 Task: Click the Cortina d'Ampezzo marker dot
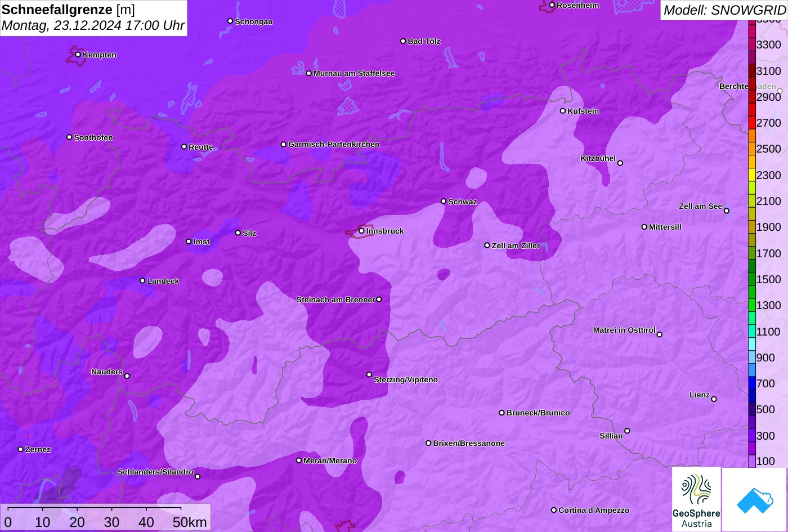pos(553,510)
